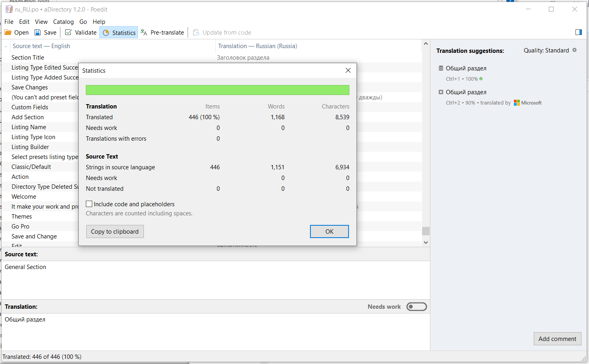Screen dimensions: 589x364
Task: Click the green translation progress bar
Action: [217, 90]
